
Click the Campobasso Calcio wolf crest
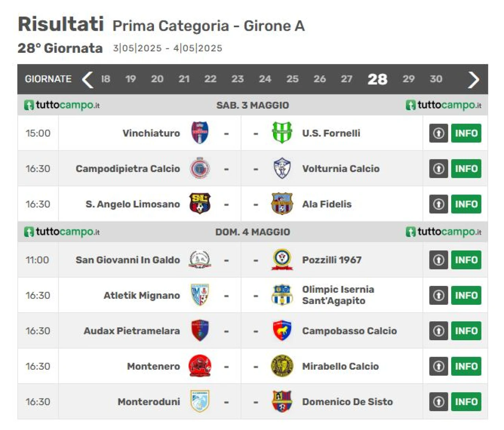pos(282,330)
